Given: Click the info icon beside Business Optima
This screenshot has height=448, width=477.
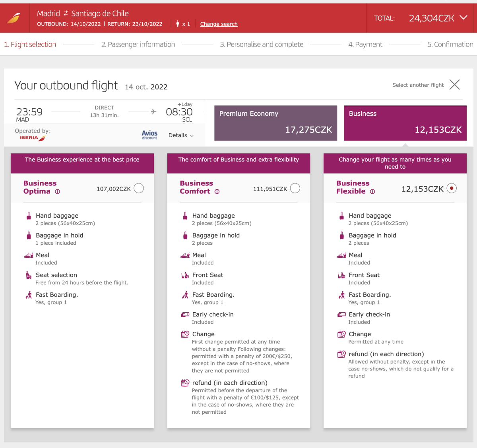Looking at the screenshot, I should [58, 192].
